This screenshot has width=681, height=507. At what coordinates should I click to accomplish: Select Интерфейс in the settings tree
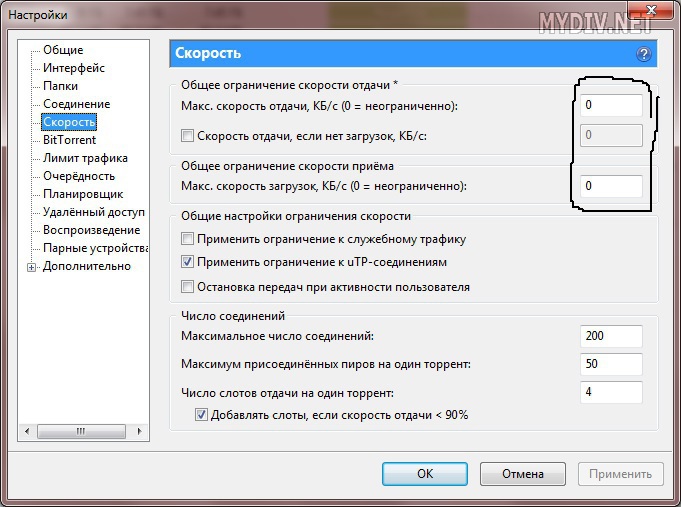(x=74, y=68)
